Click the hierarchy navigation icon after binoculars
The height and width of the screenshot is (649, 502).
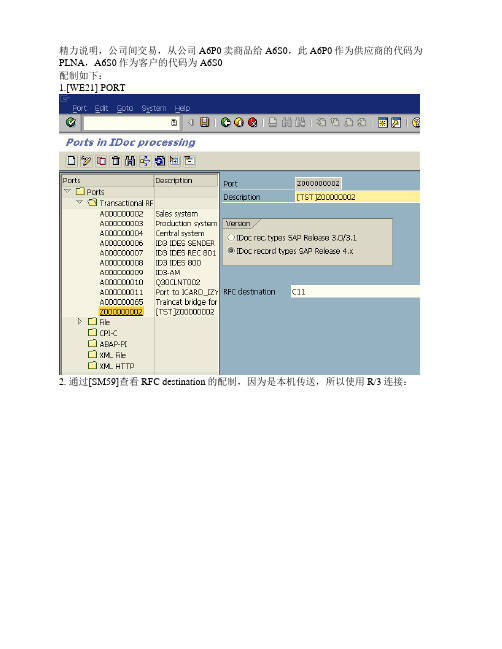point(145,161)
